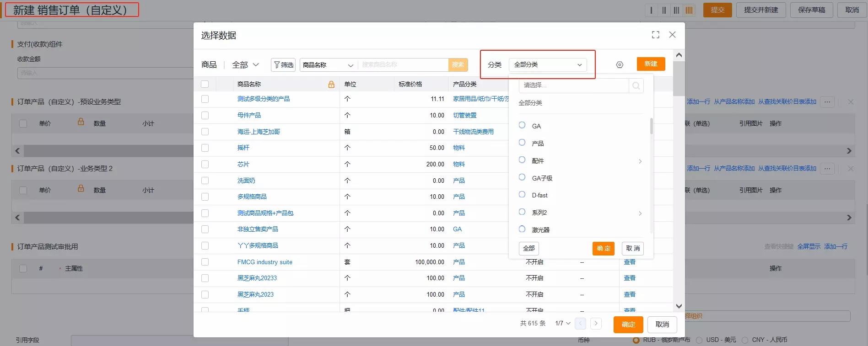Go to next page arrow
The height and width of the screenshot is (346, 868).
pyautogui.click(x=596, y=324)
